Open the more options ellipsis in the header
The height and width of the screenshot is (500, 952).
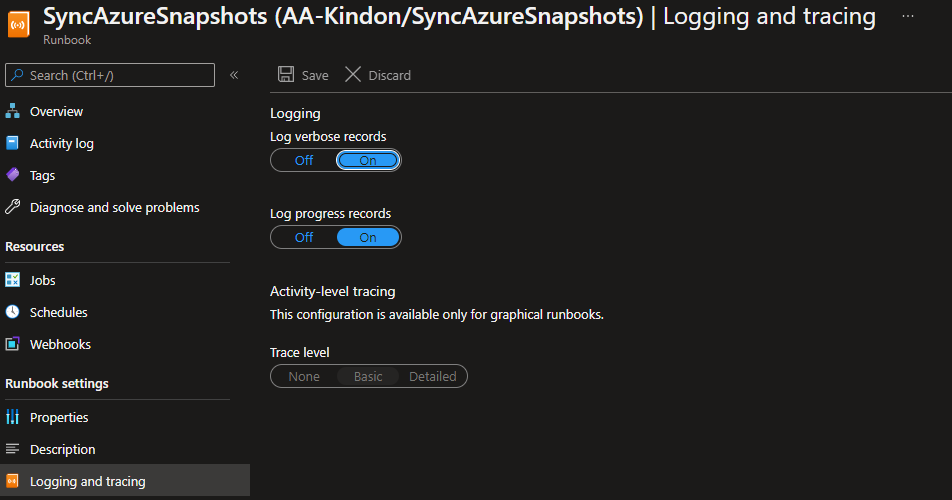908,16
